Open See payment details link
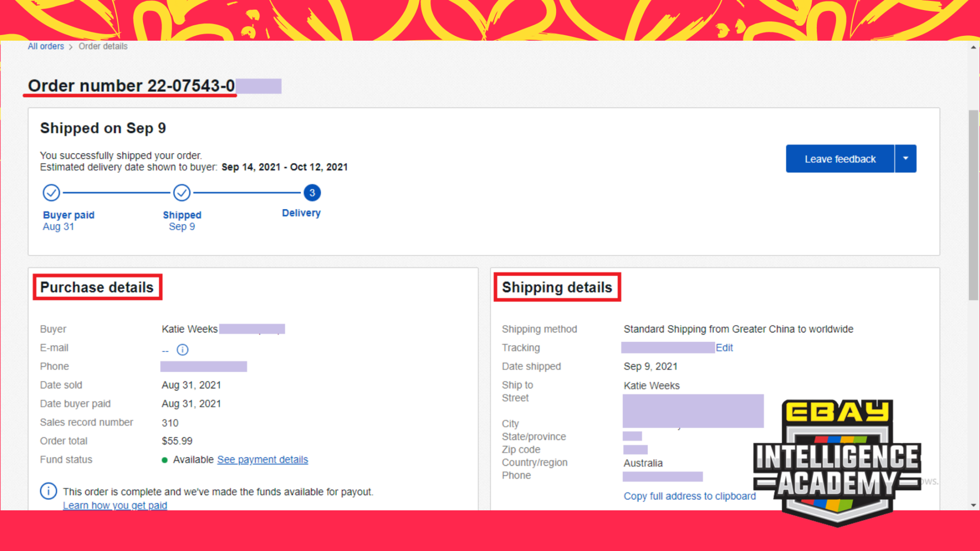The width and height of the screenshot is (980, 551). (262, 460)
